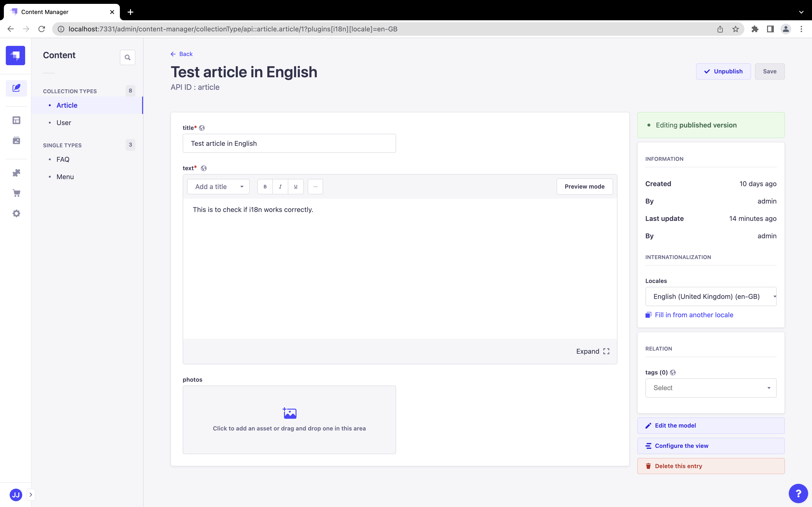Click the title input field
The height and width of the screenshot is (507, 812).
click(289, 143)
